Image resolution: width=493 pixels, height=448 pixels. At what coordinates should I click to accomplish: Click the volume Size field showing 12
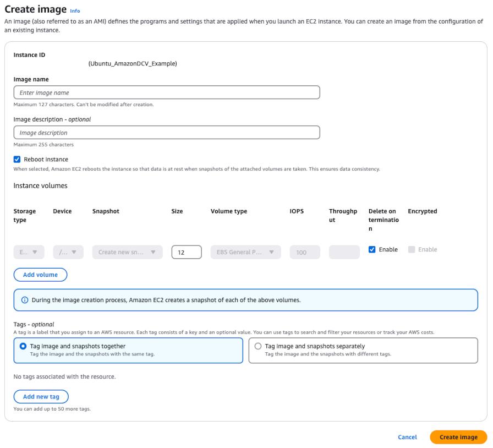pos(187,252)
